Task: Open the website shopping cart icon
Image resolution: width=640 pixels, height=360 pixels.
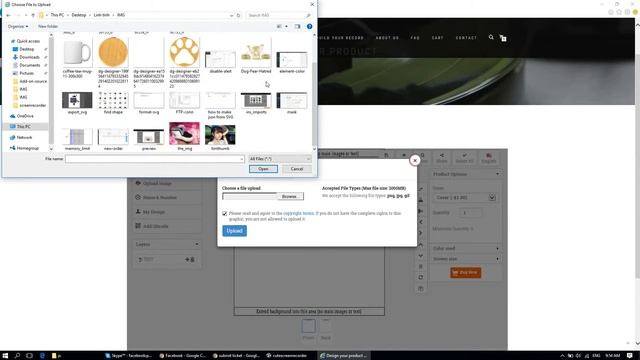Action: point(503,38)
